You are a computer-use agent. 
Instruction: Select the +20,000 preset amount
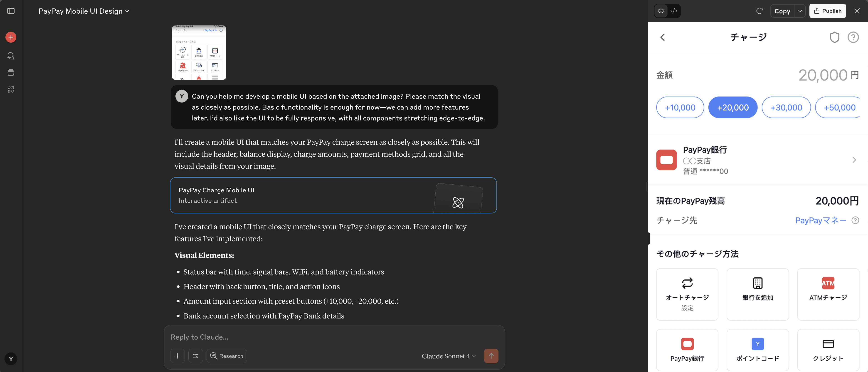click(732, 107)
